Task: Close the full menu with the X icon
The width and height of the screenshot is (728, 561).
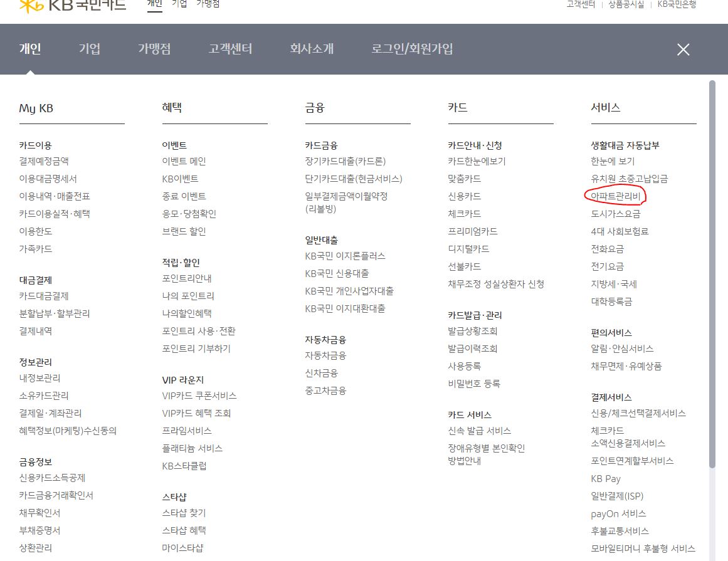Action: tap(683, 50)
